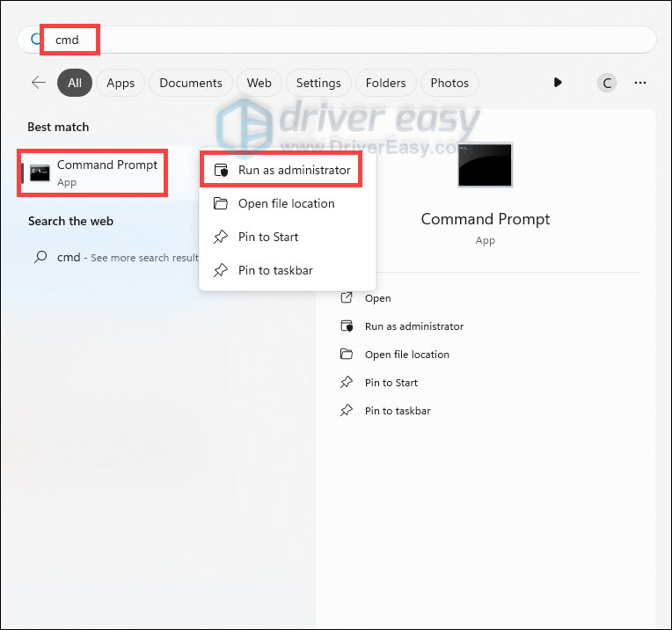Click Open in the right preview pane
Image resolution: width=672 pixels, height=630 pixels.
377,298
